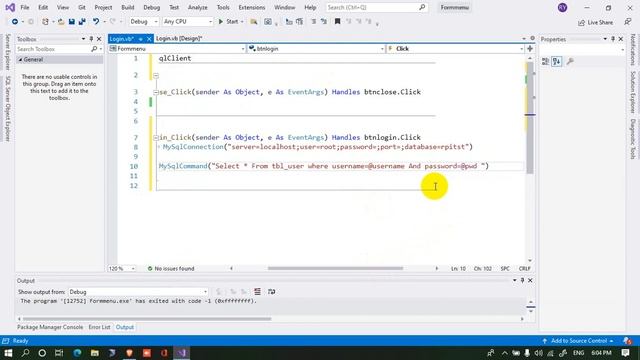640x360 pixels.
Task: Click the uncomment selected lines icon
Action: tap(324, 21)
